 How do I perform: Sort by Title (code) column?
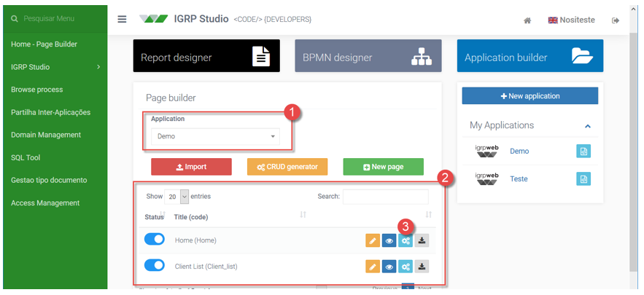pos(190,217)
